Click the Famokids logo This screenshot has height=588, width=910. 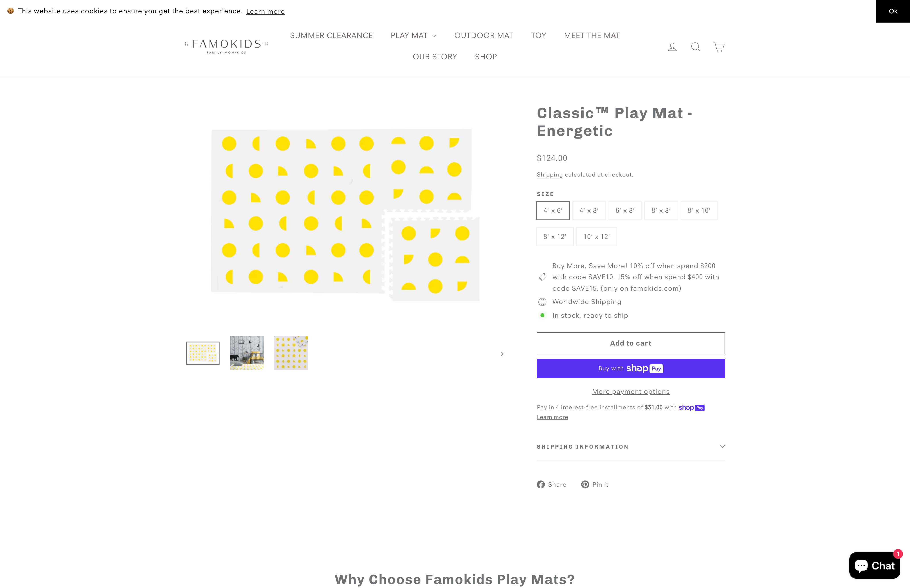click(x=226, y=46)
